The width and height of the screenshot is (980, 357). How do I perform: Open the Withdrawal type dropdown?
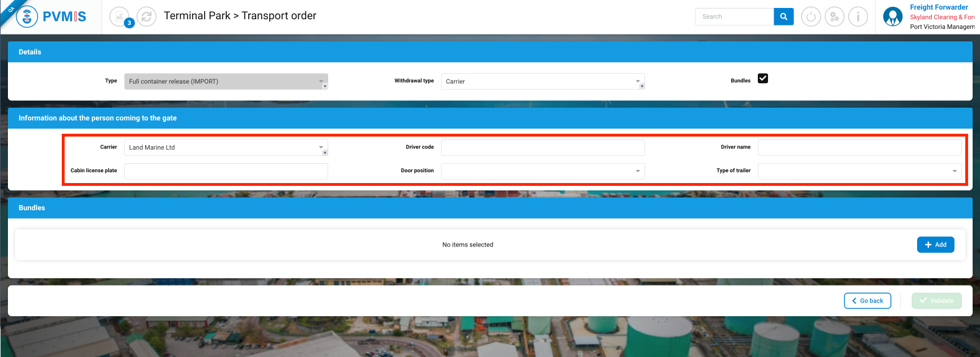[x=542, y=82]
